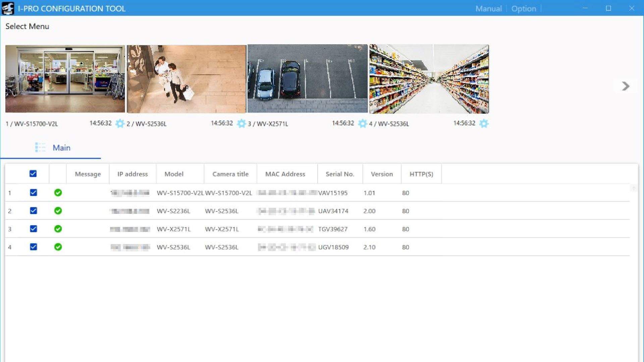Click the green status icon in row 4

58,247
